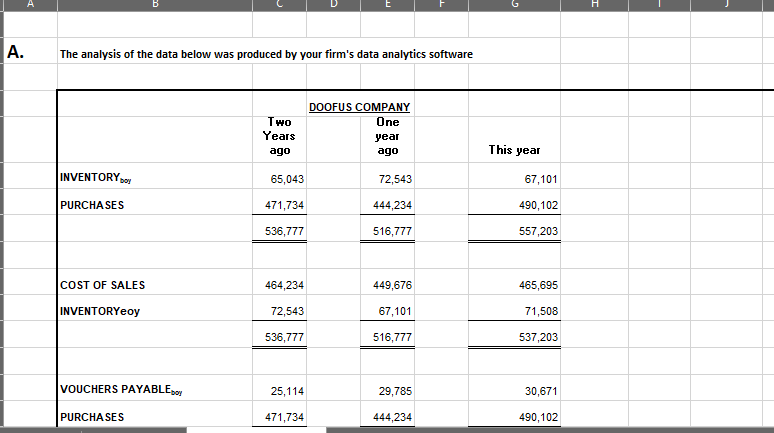This screenshot has width=774, height=433.
Task: Select column D by its header
Action: coord(334,4)
